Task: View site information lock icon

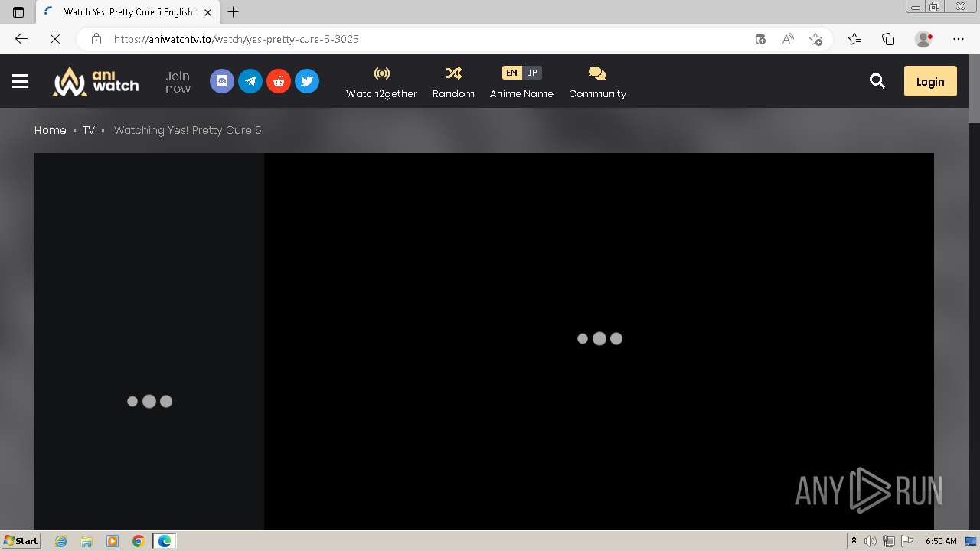Action: 96,39
